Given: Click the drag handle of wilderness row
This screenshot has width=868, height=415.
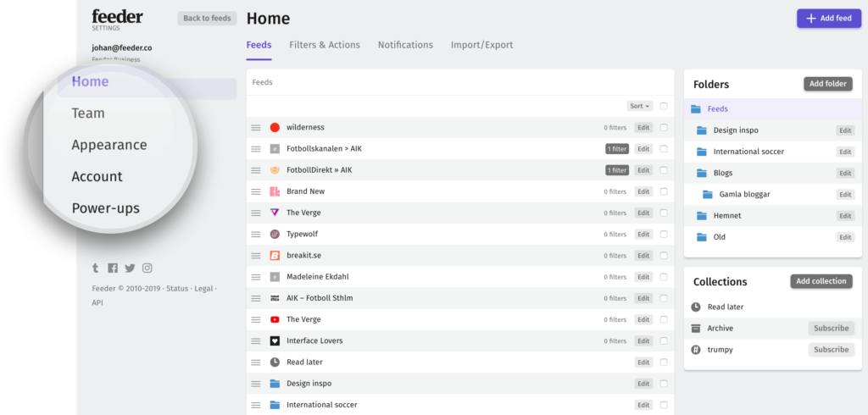Looking at the screenshot, I should click(x=256, y=127).
